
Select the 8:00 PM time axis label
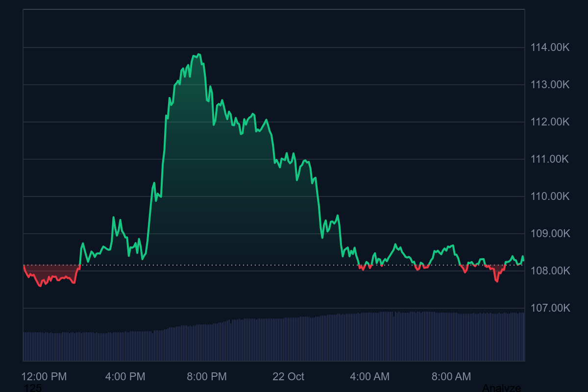tap(207, 377)
